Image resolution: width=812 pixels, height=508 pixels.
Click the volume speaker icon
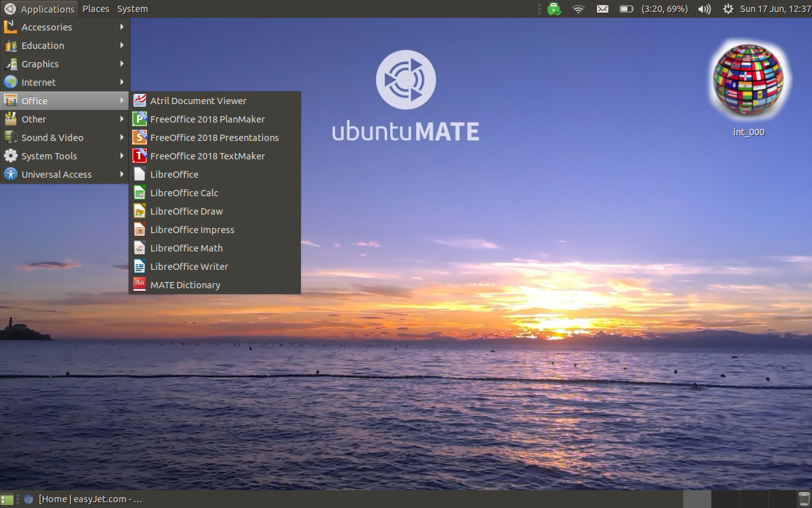704,9
